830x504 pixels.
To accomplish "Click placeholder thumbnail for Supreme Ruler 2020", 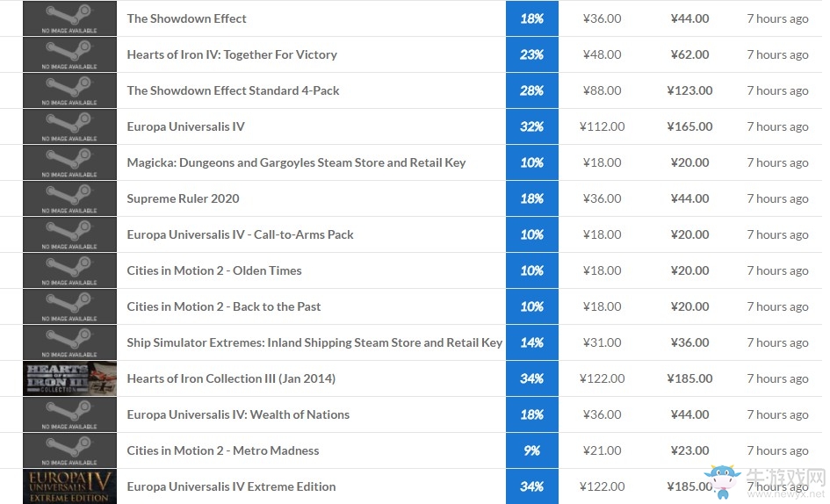I will [x=70, y=198].
